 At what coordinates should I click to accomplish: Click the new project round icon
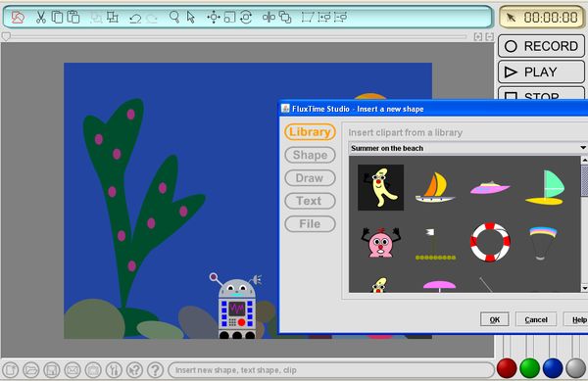click(x=11, y=370)
